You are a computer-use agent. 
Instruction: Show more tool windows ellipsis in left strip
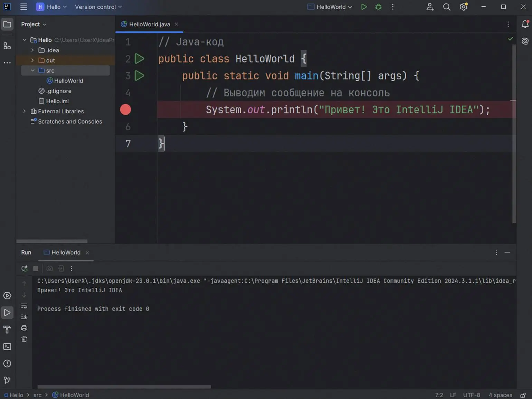click(7, 63)
